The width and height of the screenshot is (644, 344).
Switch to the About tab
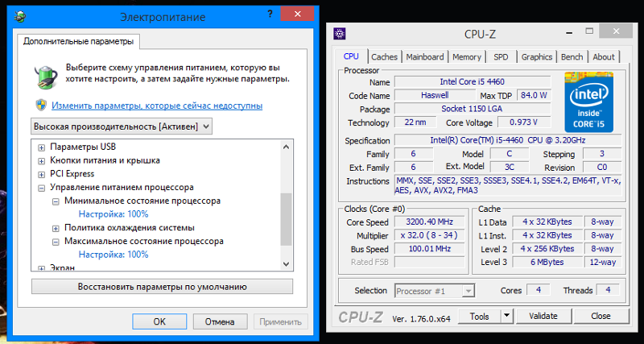click(x=604, y=57)
